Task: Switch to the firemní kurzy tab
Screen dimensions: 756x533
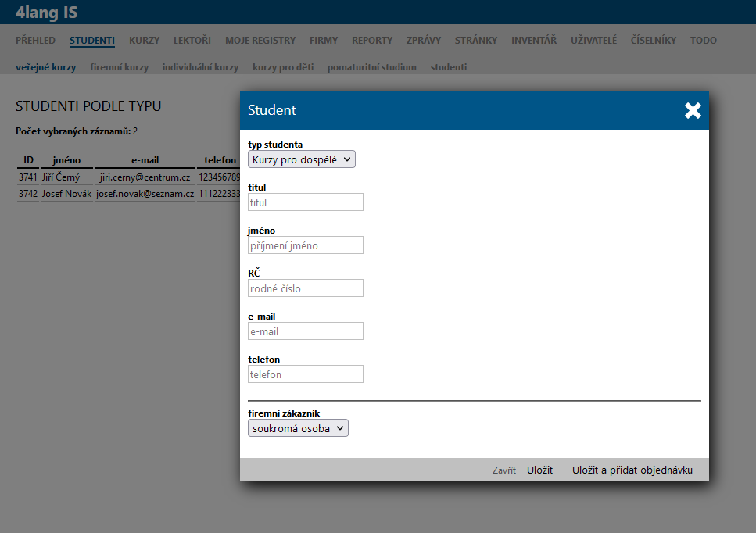Action: click(119, 67)
